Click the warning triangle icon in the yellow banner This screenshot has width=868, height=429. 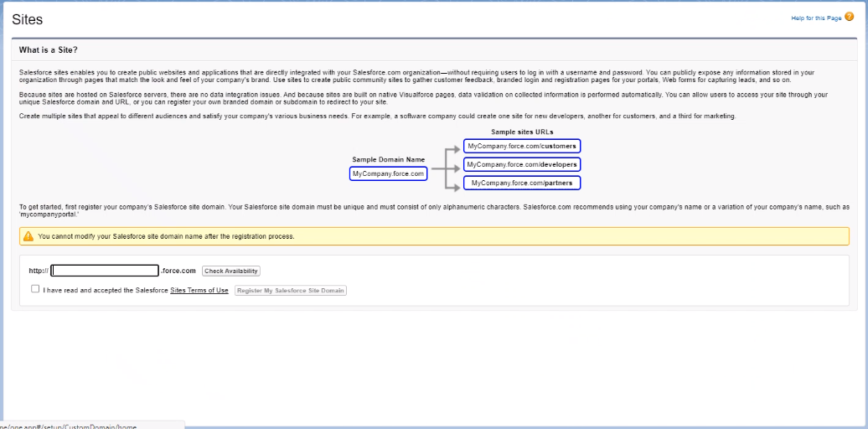28,235
